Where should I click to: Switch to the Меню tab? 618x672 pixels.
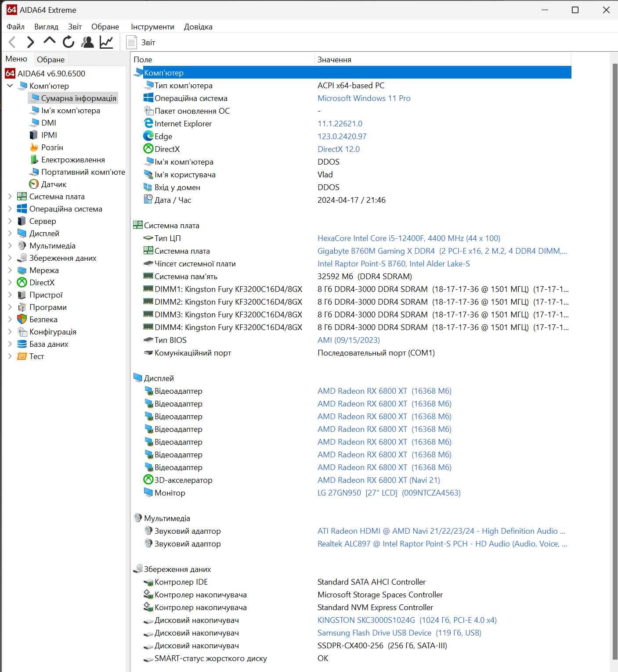(x=16, y=59)
